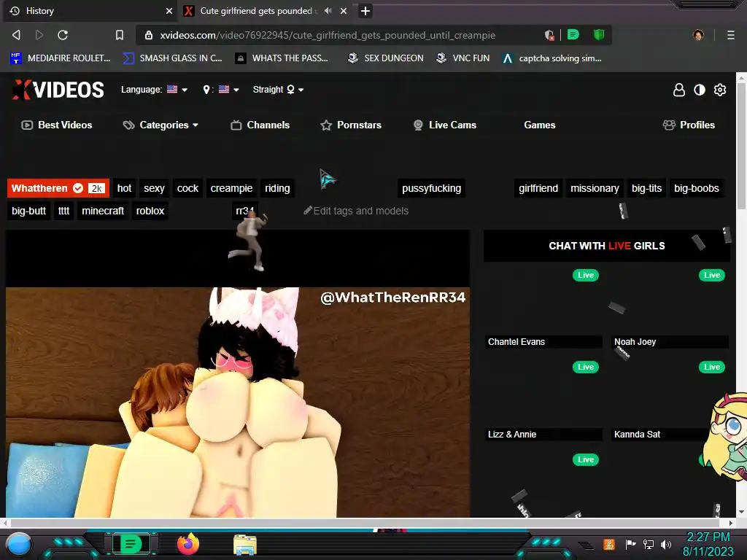Image resolution: width=747 pixels, height=560 pixels.
Task: Click the padlock icon in the address bar
Action: [149, 35]
